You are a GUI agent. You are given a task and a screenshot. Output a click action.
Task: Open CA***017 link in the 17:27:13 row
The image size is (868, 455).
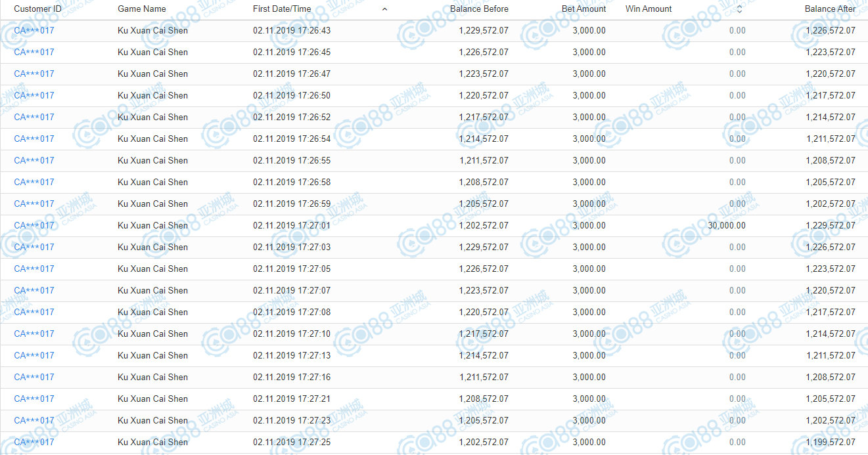pyautogui.click(x=34, y=355)
